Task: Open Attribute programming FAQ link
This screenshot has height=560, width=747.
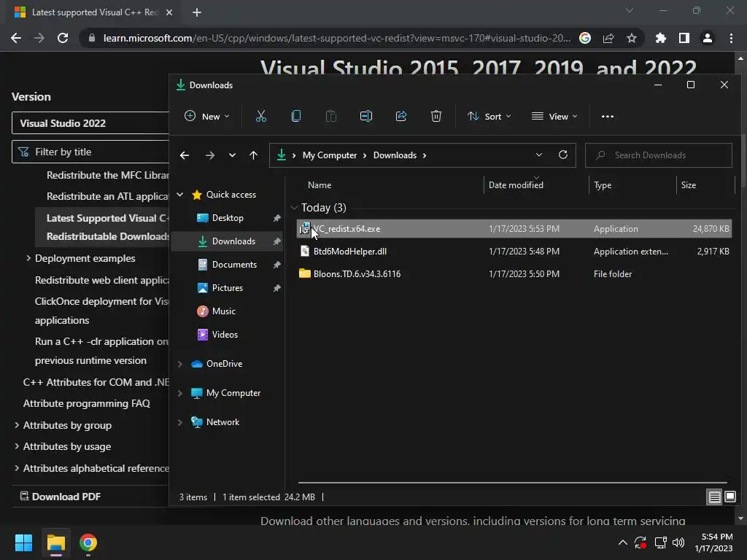Action: pyautogui.click(x=87, y=403)
